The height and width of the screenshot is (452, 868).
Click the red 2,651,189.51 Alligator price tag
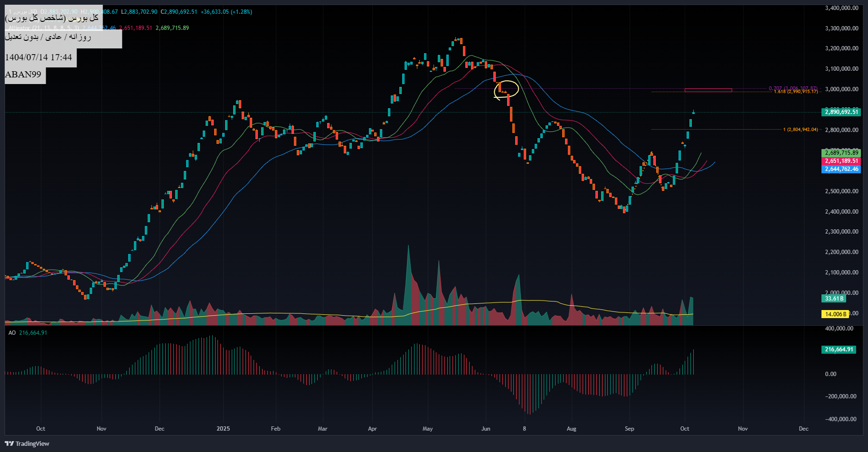click(841, 161)
